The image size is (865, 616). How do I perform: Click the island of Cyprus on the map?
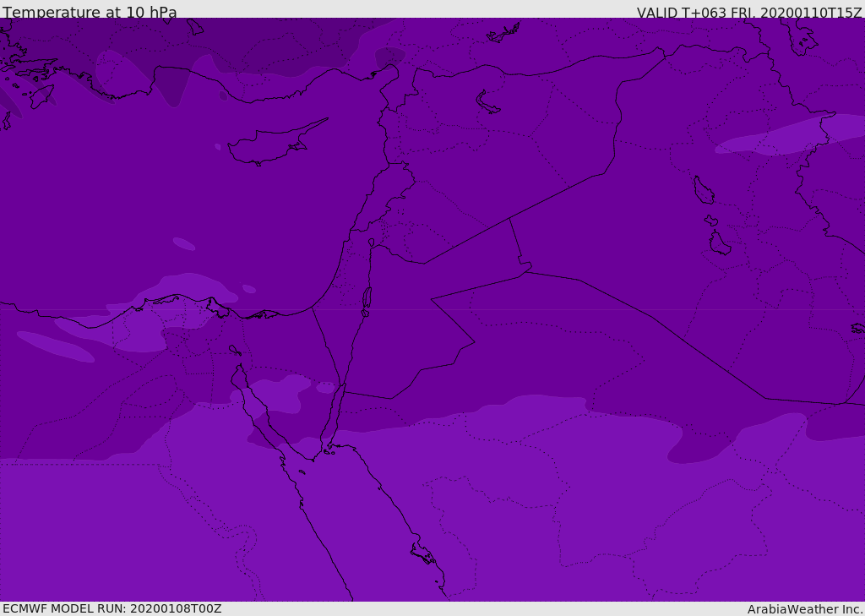(x=271, y=144)
